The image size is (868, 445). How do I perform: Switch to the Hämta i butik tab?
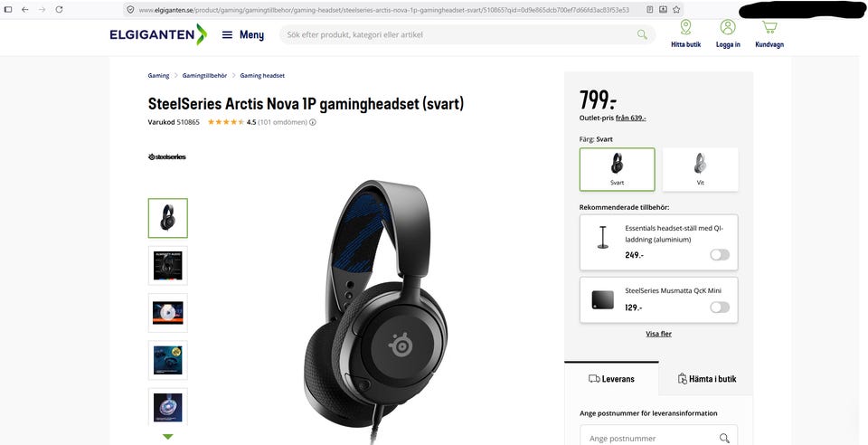point(707,379)
